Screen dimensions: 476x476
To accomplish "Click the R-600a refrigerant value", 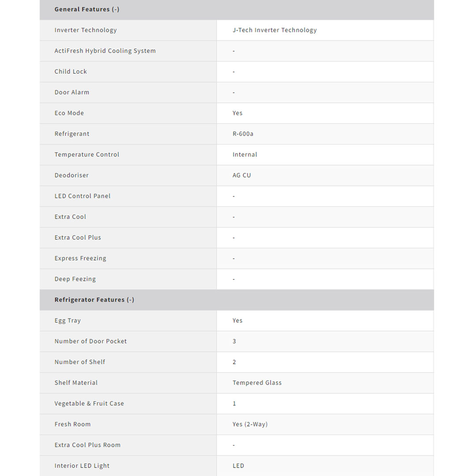I will click(x=243, y=134).
